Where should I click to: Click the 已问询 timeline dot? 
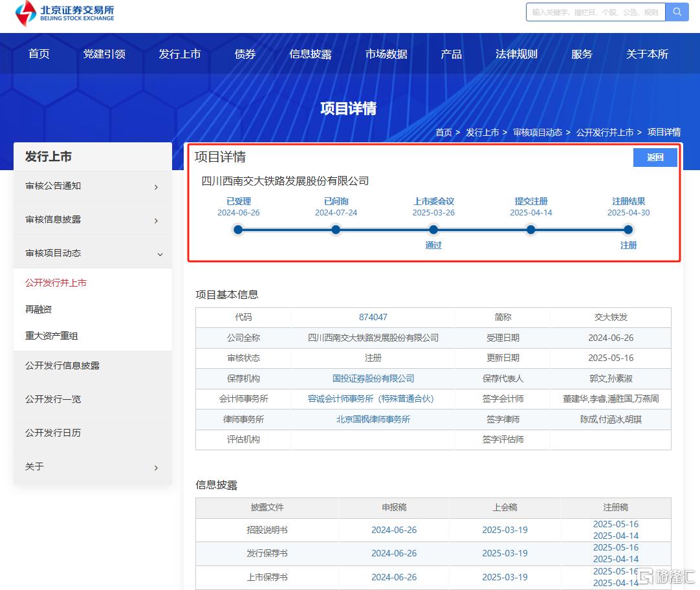(336, 230)
